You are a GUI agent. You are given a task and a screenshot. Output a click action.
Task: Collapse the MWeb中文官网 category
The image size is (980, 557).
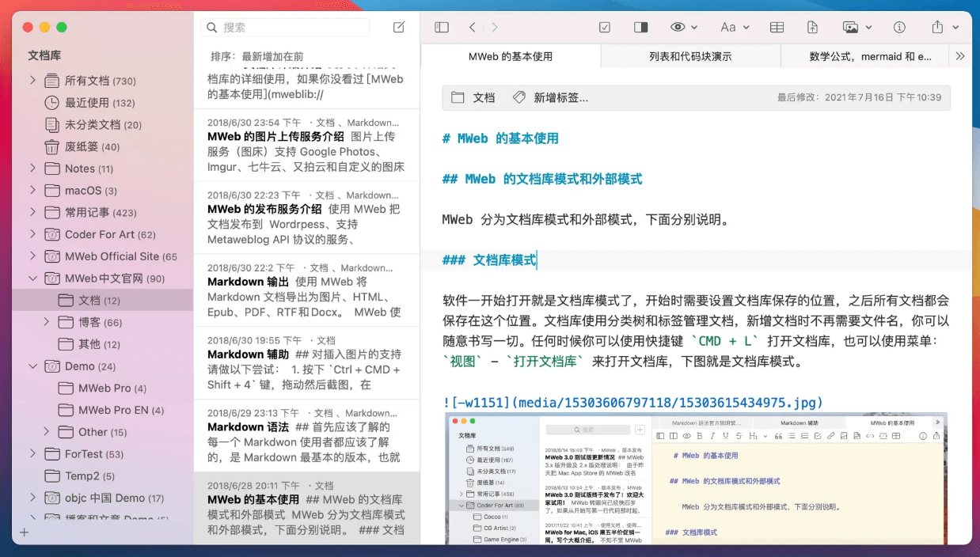[32, 278]
